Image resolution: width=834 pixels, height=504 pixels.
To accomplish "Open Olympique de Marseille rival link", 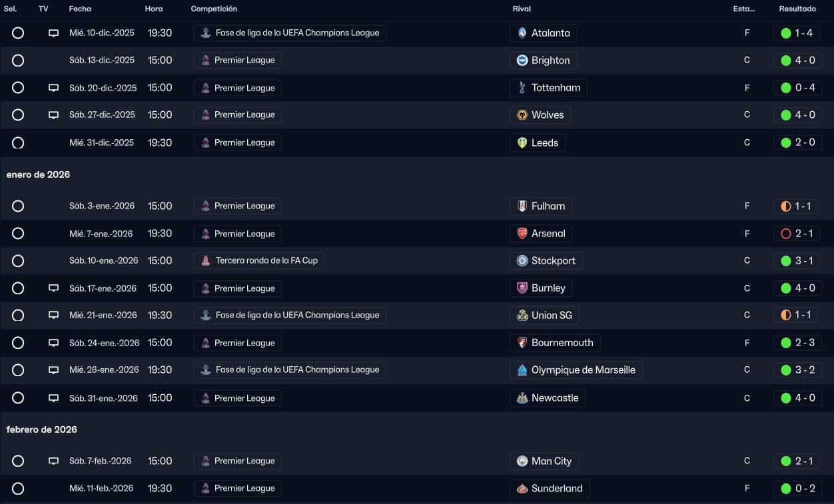I will pos(583,370).
